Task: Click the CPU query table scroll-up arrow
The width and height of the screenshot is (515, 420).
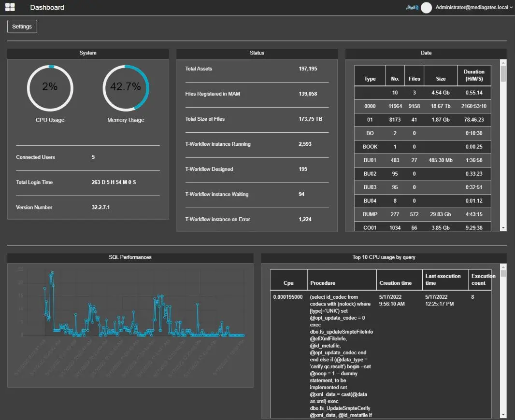Action: click(x=503, y=267)
